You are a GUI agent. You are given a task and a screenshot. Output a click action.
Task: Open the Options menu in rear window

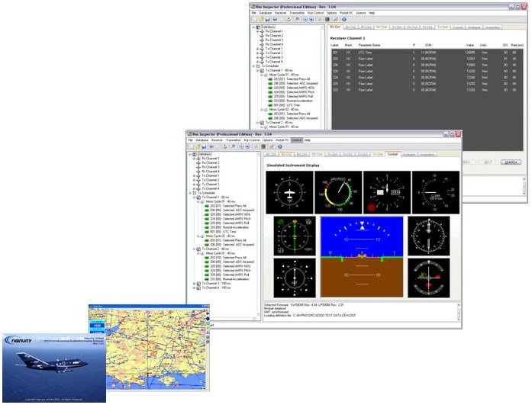(x=331, y=13)
